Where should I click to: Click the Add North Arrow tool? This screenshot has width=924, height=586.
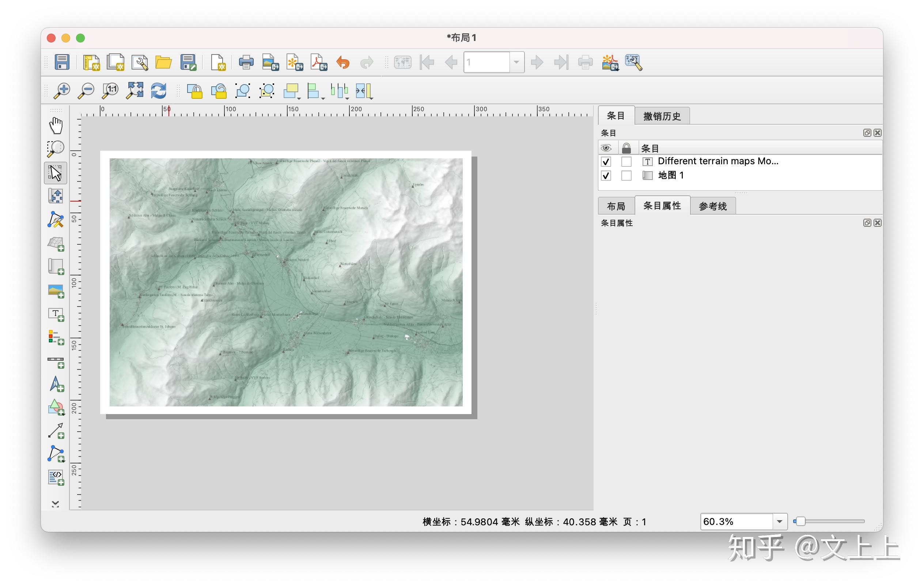[56, 384]
